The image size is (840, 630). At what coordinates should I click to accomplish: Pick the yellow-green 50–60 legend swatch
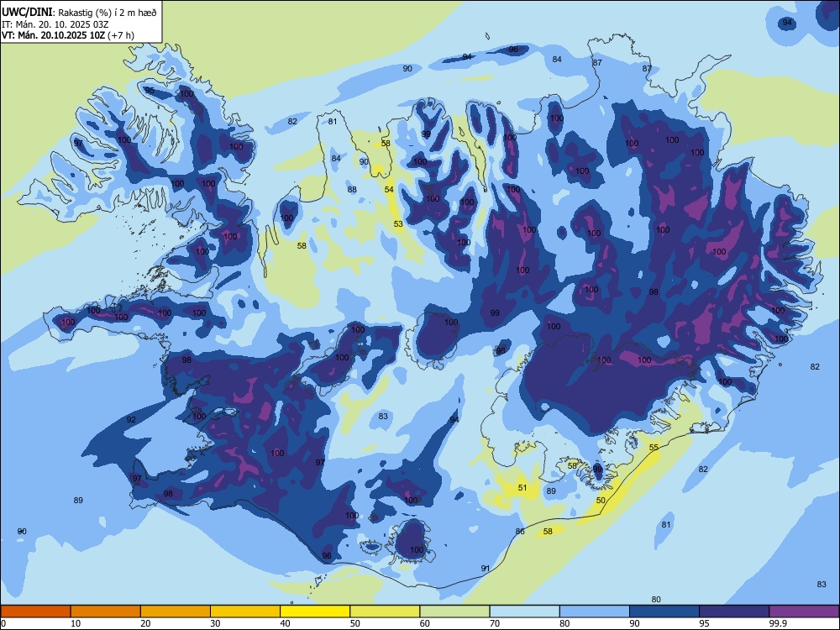(385, 612)
